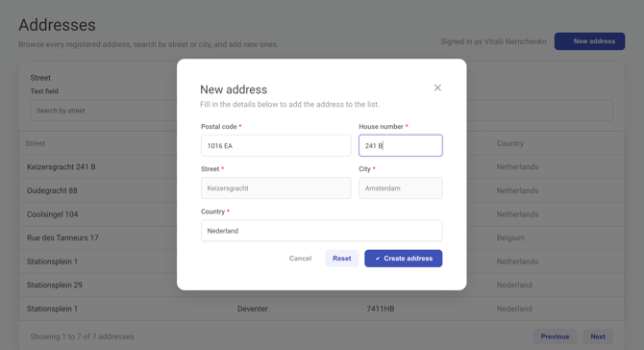Select the Stationsplein 29 row
This screenshot has width=644, height=350.
[322, 285]
